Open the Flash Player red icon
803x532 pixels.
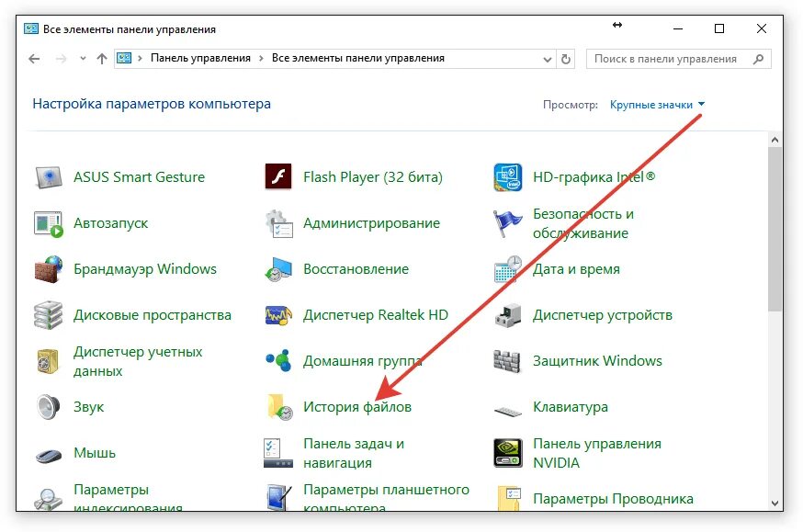pos(278,176)
